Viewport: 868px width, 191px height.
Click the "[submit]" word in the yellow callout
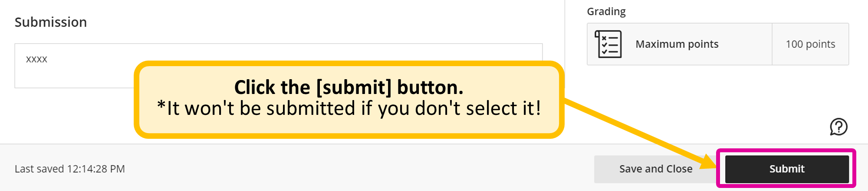(354, 87)
